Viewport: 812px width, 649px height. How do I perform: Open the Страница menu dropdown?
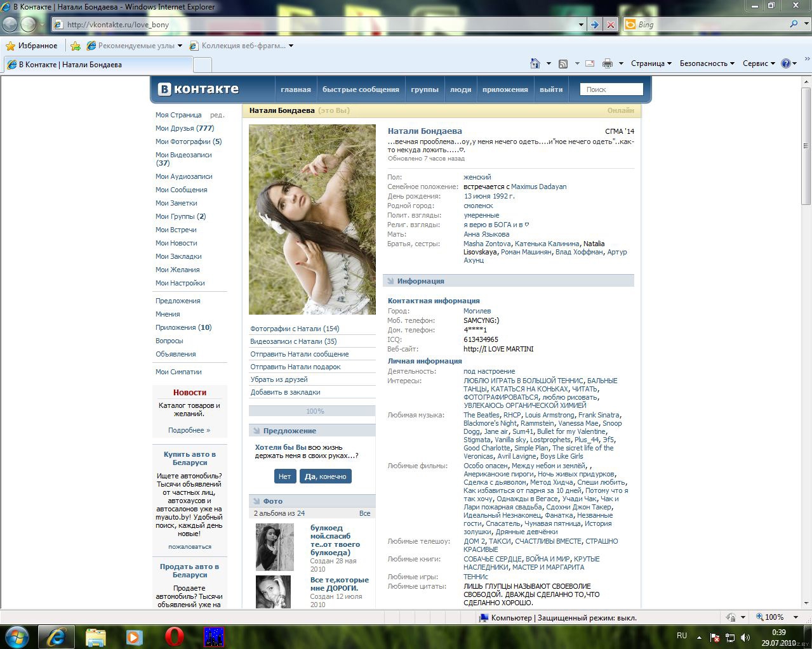[x=651, y=63]
